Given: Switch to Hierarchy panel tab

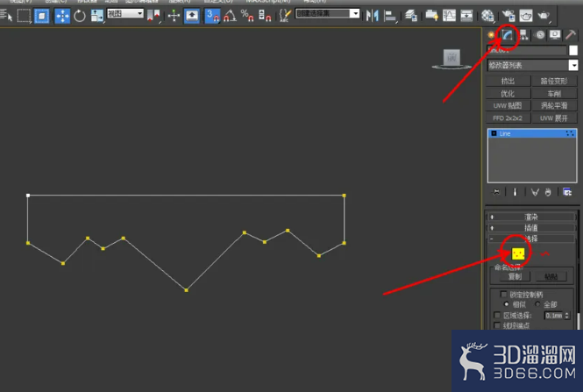Looking at the screenshot, I should (x=524, y=35).
